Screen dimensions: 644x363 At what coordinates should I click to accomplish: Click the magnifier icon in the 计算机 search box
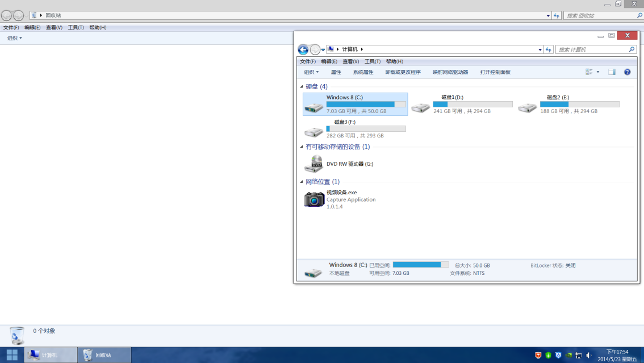(632, 49)
